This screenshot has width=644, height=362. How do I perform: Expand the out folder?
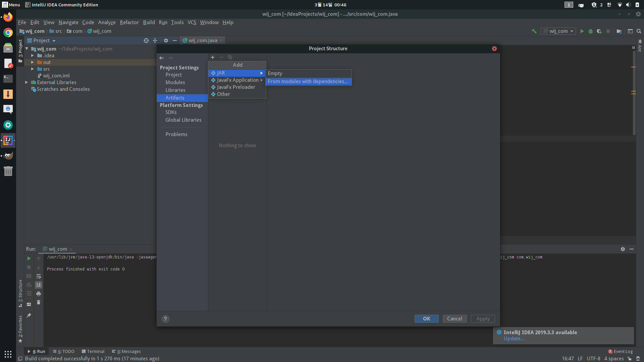33,62
